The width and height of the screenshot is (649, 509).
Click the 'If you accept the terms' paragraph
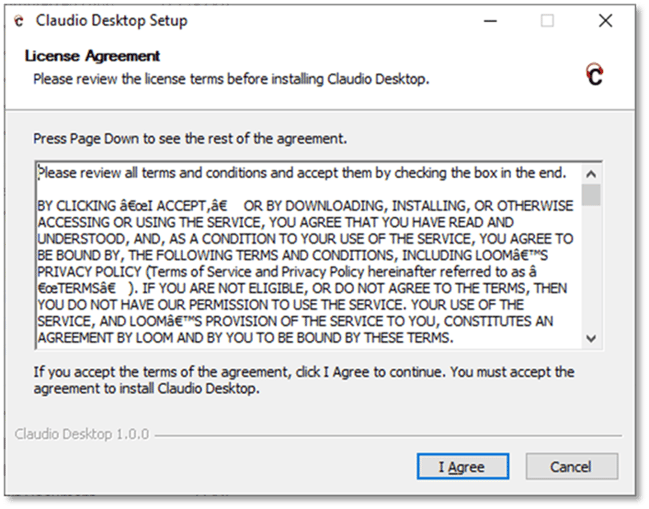tap(304, 380)
